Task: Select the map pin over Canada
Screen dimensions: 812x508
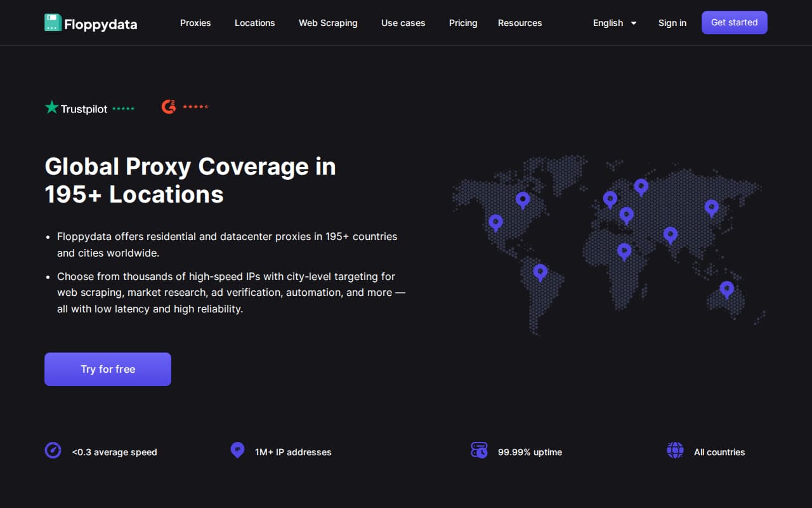Action: [523, 200]
